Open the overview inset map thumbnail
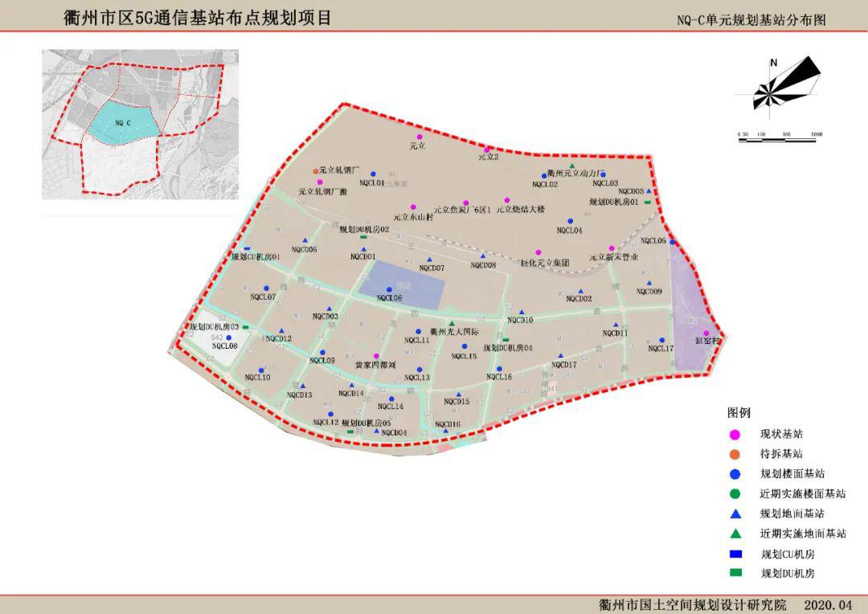This screenshot has width=868, height=614. click(141, 125)
